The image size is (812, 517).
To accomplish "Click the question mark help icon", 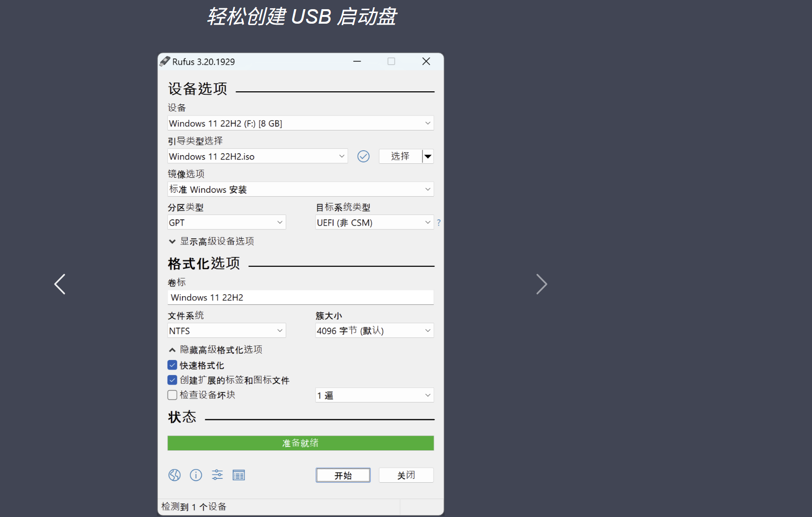I will 438,223.
